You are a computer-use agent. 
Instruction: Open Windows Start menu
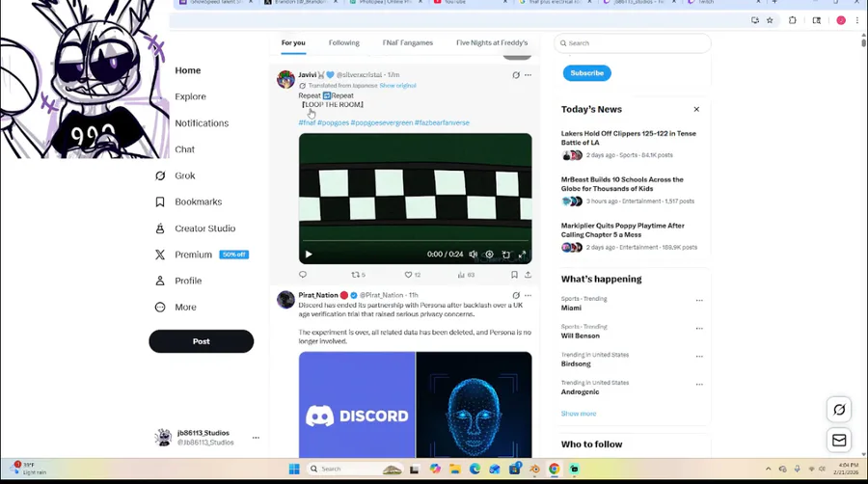tap(294, 470)
